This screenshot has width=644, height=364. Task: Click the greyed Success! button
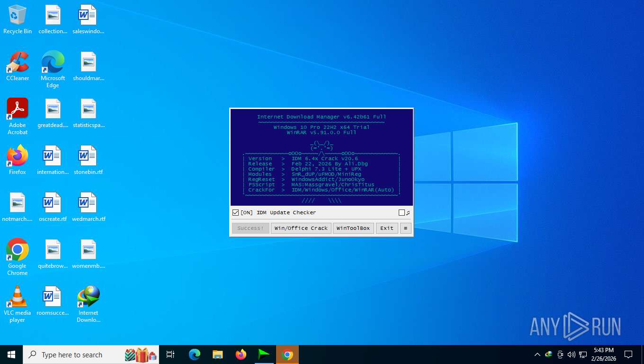click(250, 228)
